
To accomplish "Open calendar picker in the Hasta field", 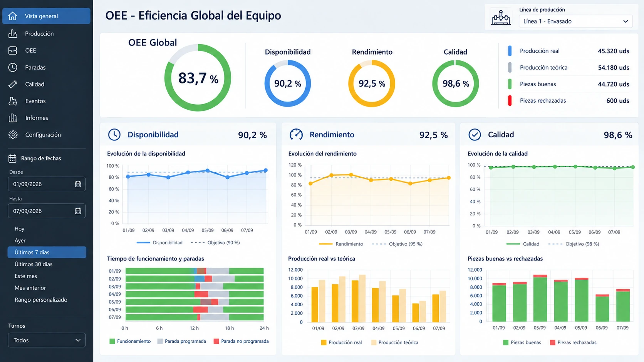I will (78, 211).
